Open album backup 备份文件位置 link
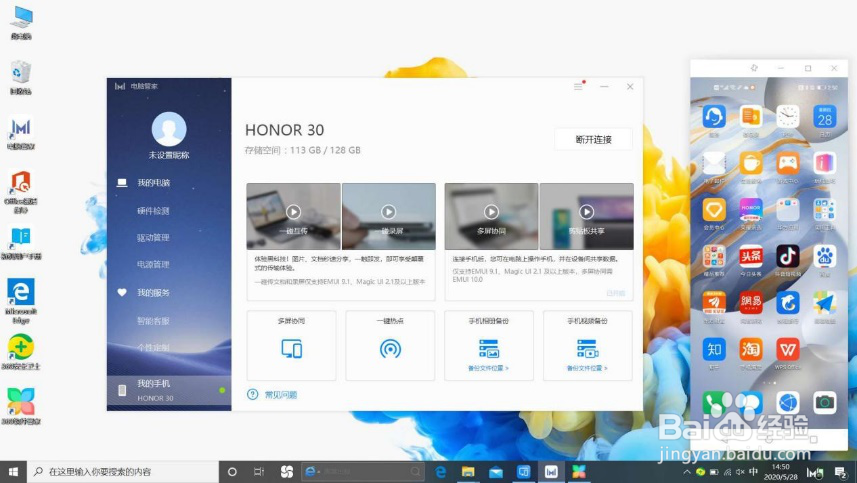The width and height of the screenshot is (857, 483). pos(488,368)
